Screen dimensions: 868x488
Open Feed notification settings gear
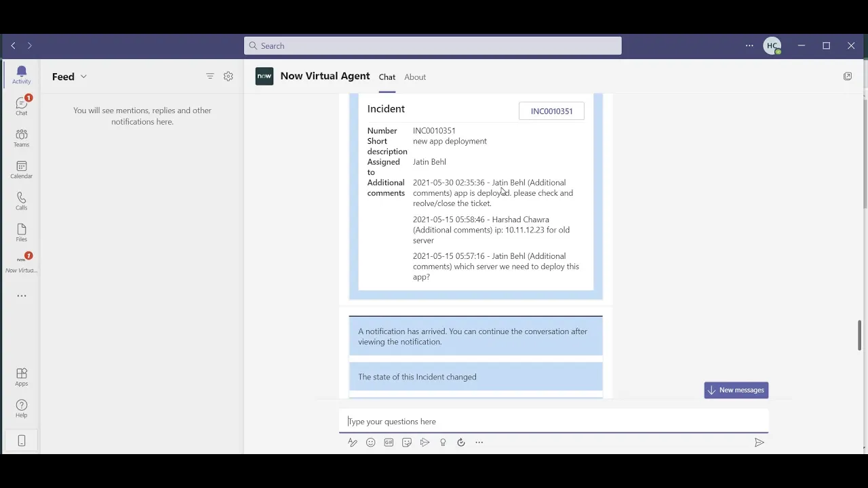[229, 77]
